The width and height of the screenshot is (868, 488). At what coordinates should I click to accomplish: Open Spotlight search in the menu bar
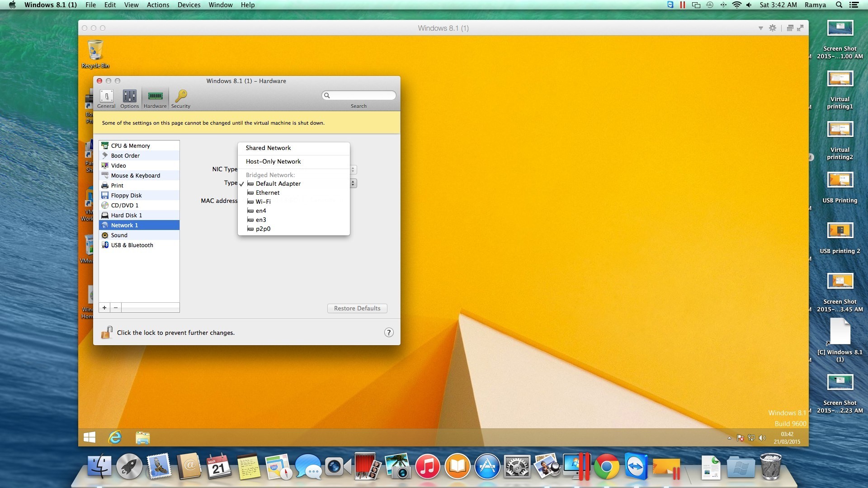pyautogui.click(x=839, y=5)
